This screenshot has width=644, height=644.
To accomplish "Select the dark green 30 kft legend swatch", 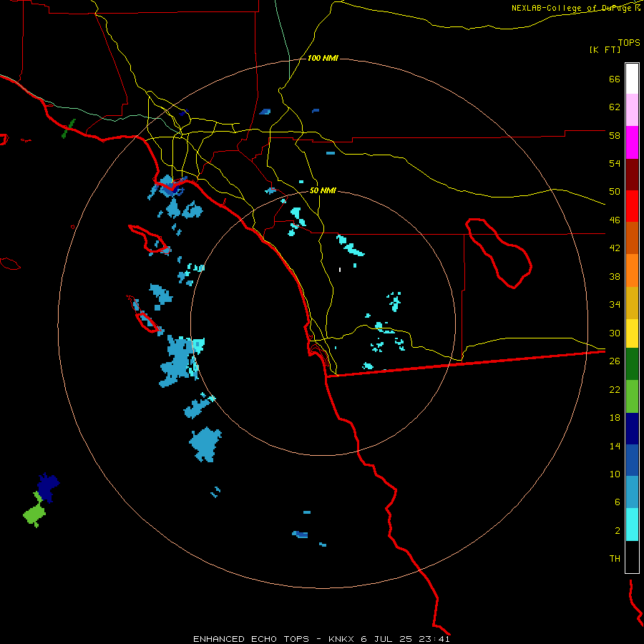I will (632, 364).
